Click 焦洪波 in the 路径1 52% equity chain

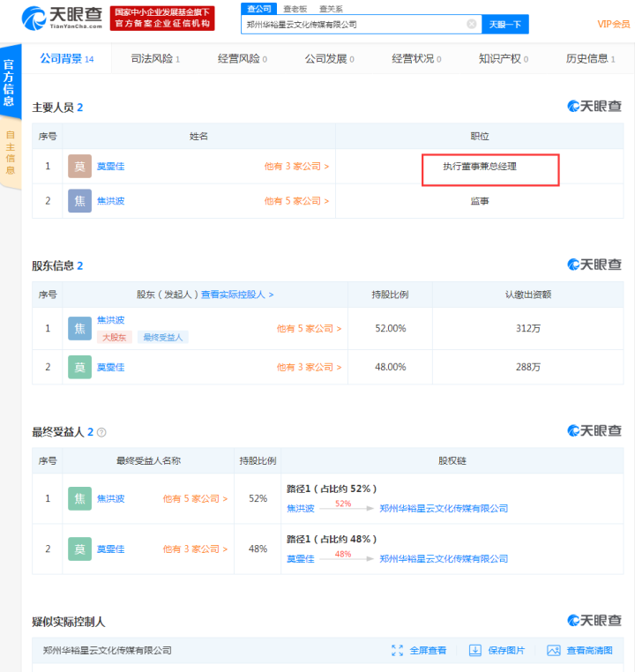tap(301, 509)
